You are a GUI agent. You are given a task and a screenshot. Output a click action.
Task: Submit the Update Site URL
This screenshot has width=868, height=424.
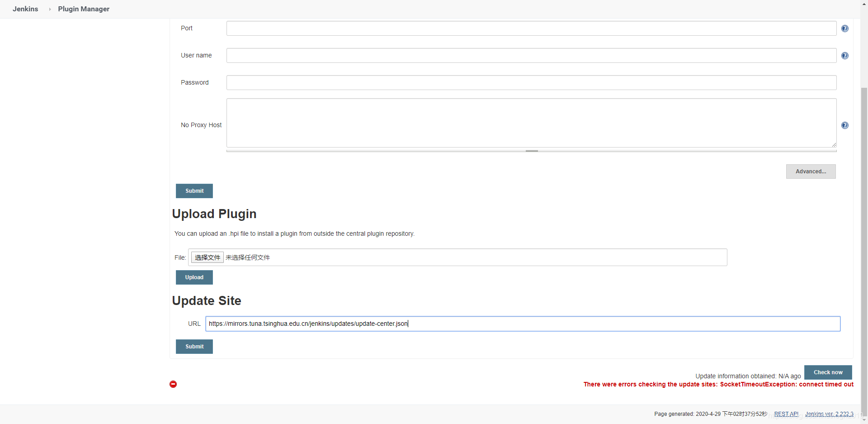click(194, 347)
